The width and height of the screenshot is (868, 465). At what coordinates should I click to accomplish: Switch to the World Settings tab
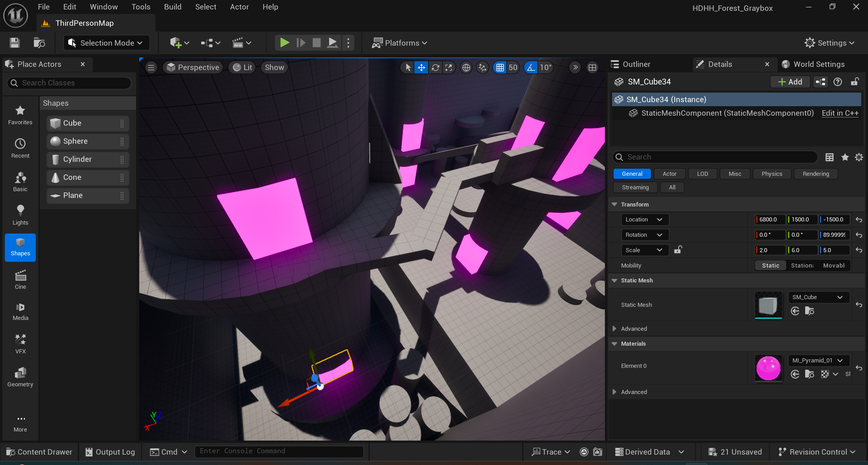pyautogui.click(x=818, y=64)
